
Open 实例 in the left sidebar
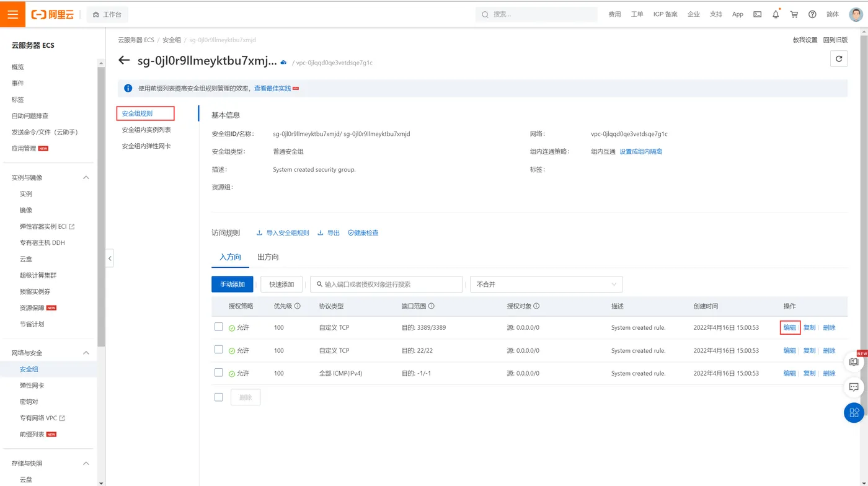(x=26, y=194)
